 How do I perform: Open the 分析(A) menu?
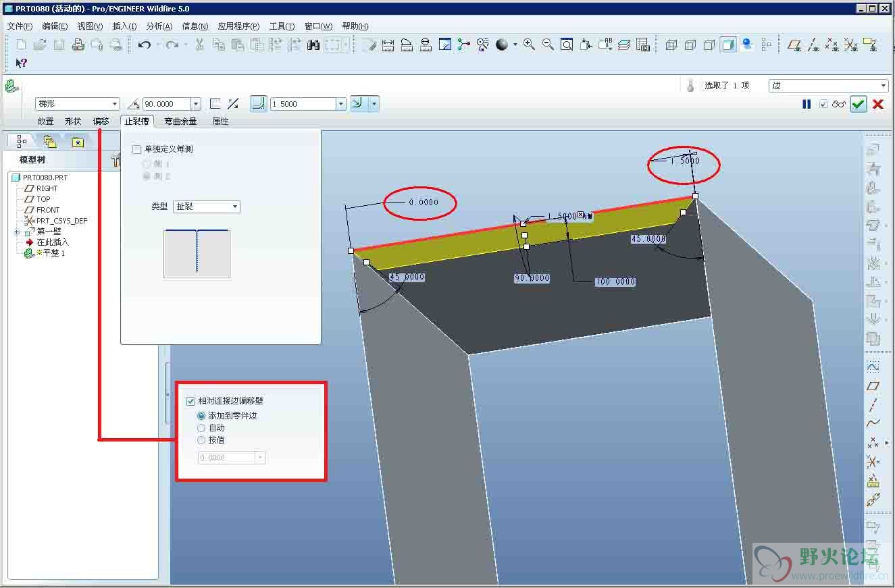point(159,26)
